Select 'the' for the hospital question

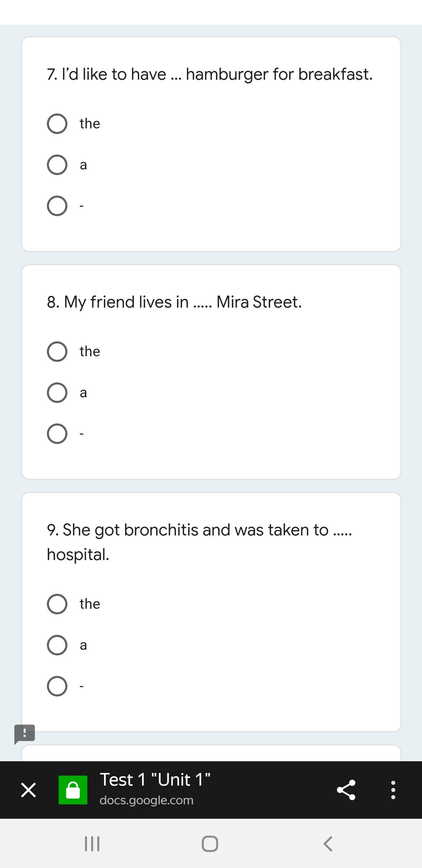[x=57, y=604]
